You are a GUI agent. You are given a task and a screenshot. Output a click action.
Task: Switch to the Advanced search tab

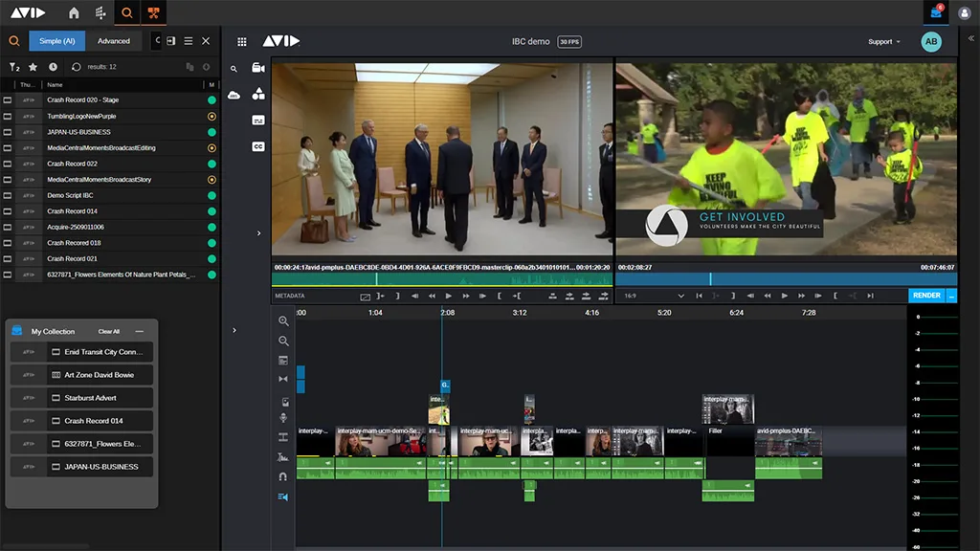point(114,41)
